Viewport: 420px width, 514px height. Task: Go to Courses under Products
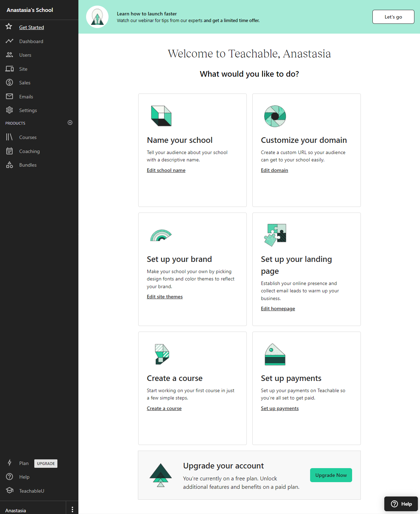pos(28,137)
